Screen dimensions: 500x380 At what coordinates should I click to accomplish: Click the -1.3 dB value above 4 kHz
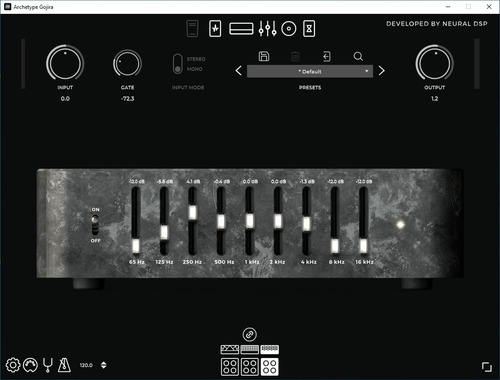point(307,182)
